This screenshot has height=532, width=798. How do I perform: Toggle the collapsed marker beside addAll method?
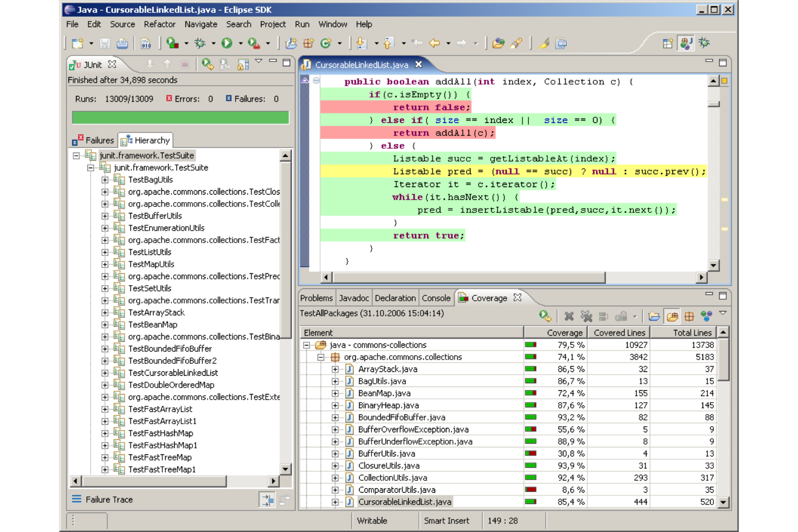pos(316,81)
